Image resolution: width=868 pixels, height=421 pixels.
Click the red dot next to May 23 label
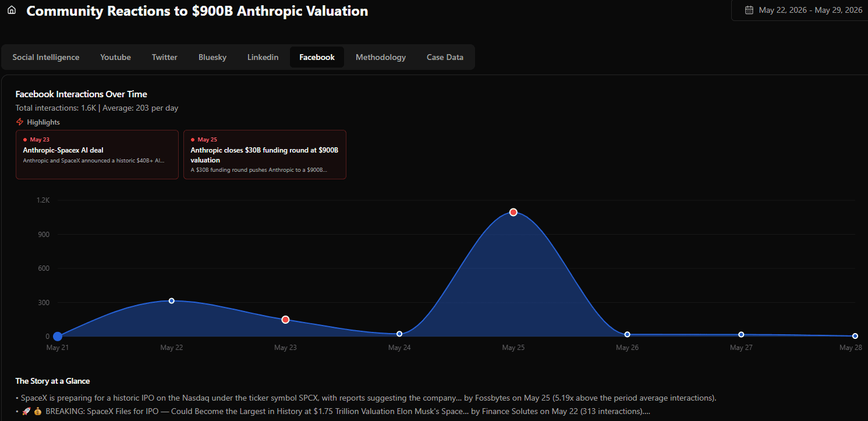coord(25,140)
